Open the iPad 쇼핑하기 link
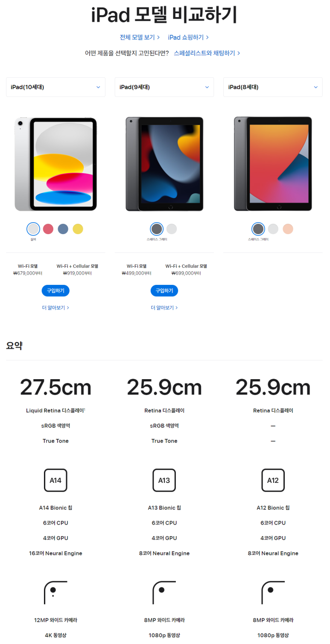Viewport: 330px width, 644px height. point(188,38)
